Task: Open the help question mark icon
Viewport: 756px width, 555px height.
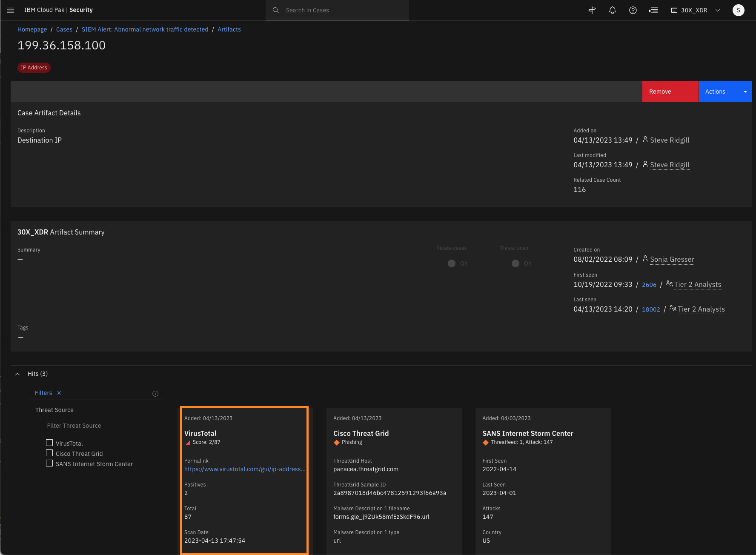Action: pyautogui.click(x=633, y=10)
